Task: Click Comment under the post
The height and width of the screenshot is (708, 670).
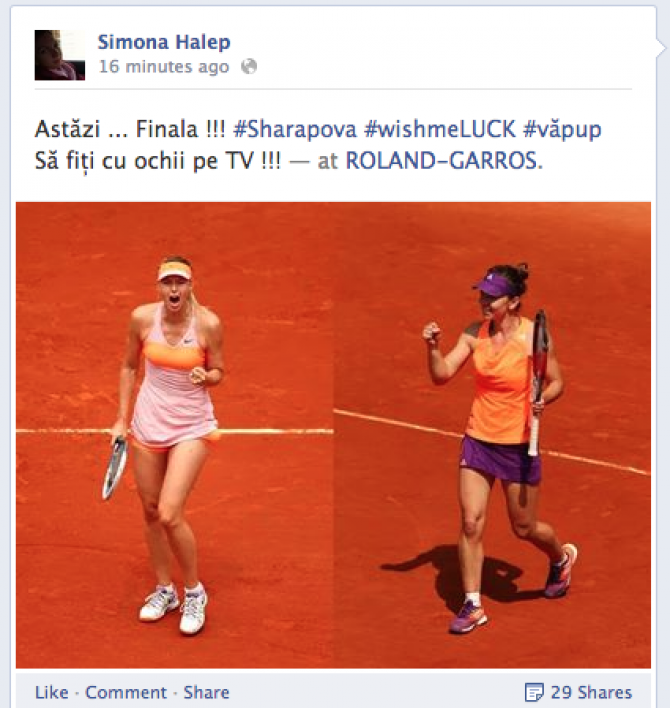Action: click(126, 692)
